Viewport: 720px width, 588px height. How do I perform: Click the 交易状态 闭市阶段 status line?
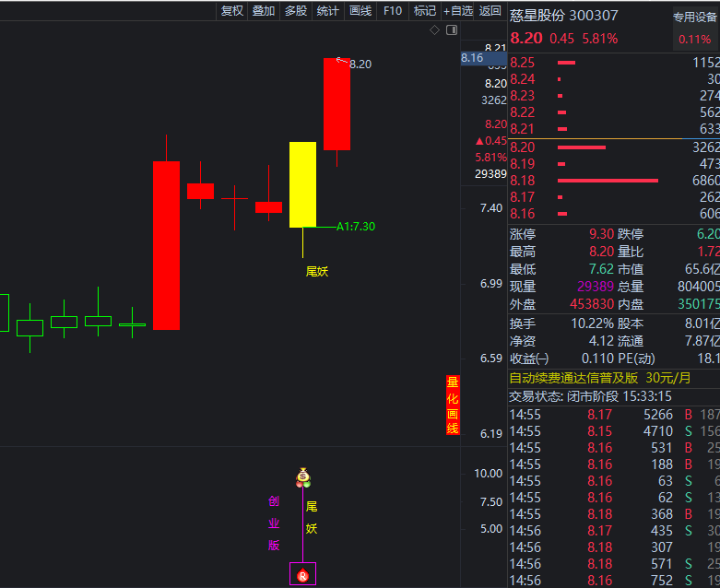click(x=591, y=396)
